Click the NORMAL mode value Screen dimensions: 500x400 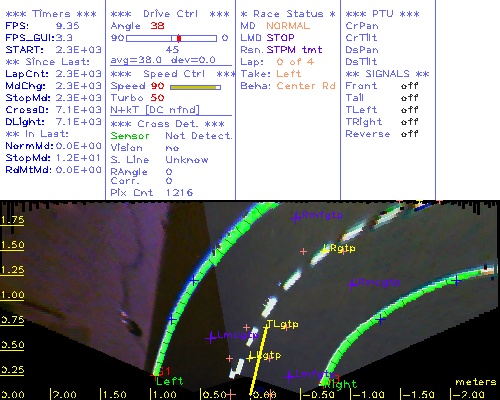tap(288, 26)
